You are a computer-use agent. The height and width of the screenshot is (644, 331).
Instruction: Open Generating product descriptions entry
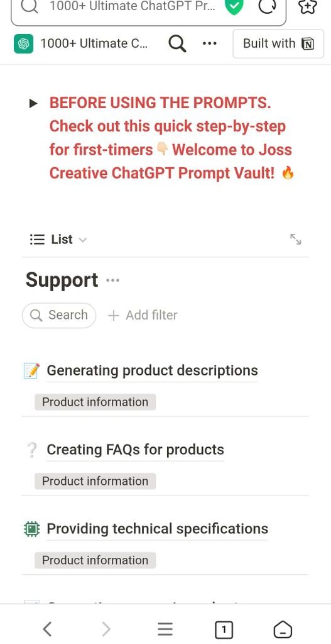coord(152,370)
